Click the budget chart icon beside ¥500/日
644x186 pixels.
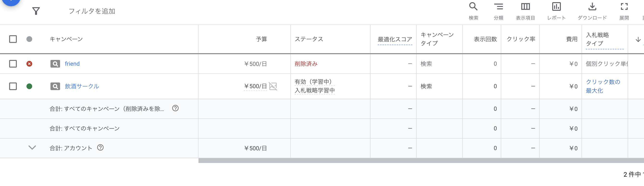pyautogui.click(x=273, y=86)
